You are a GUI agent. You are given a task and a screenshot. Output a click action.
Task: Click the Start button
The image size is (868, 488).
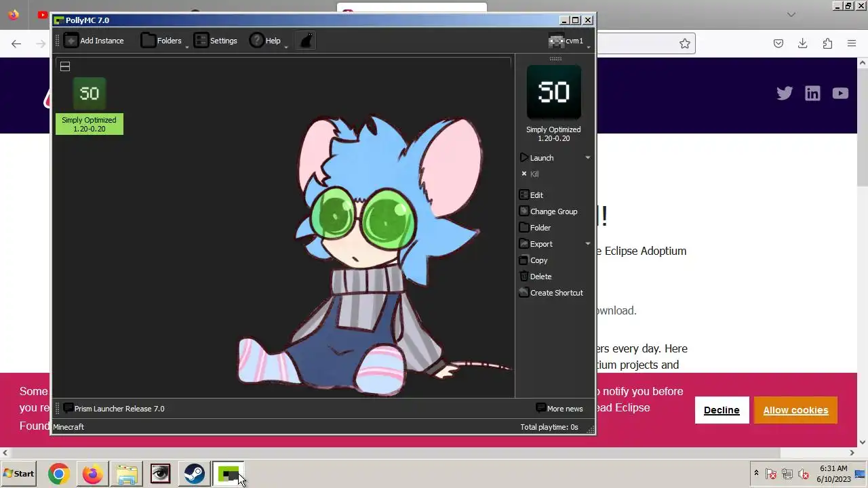(x=18, y=474)
